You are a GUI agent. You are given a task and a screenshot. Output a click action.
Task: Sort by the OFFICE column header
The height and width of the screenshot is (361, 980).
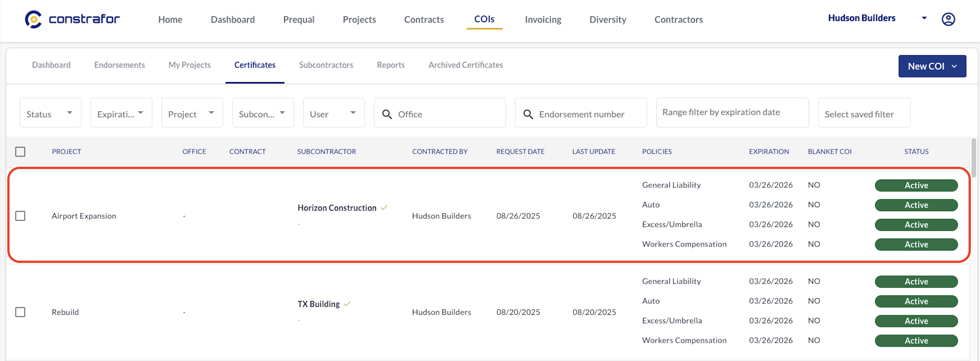[194, 151]
